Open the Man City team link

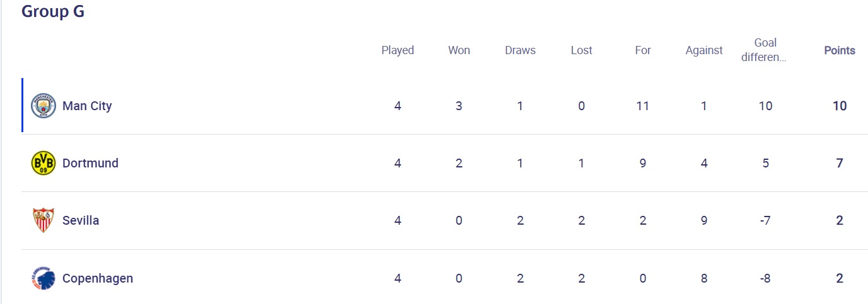coord(87,106)
